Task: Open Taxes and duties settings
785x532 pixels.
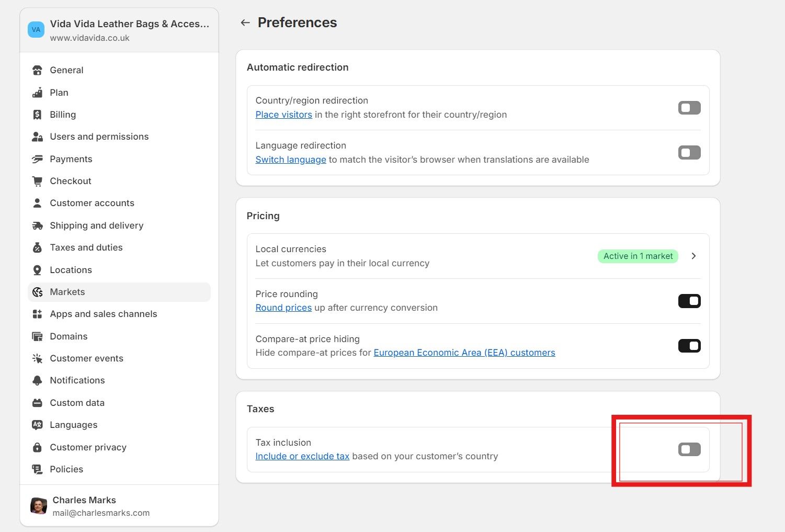Action: (86, 247)
